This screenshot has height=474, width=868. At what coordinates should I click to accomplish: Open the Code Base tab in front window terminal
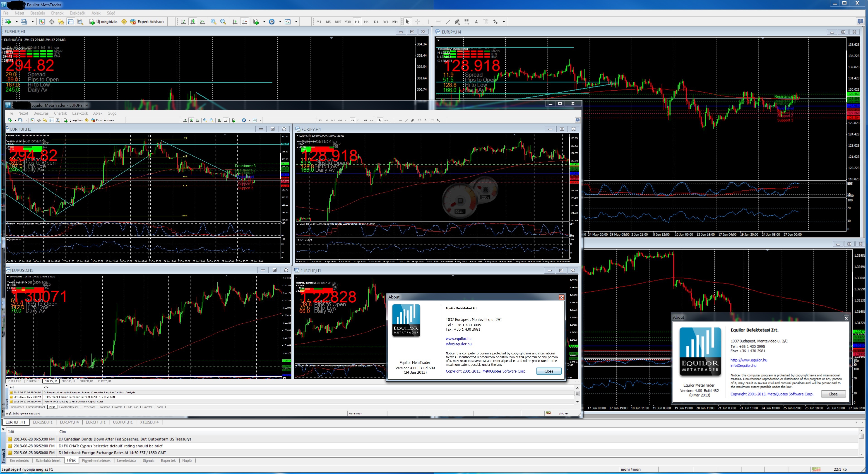coord(132,407)
